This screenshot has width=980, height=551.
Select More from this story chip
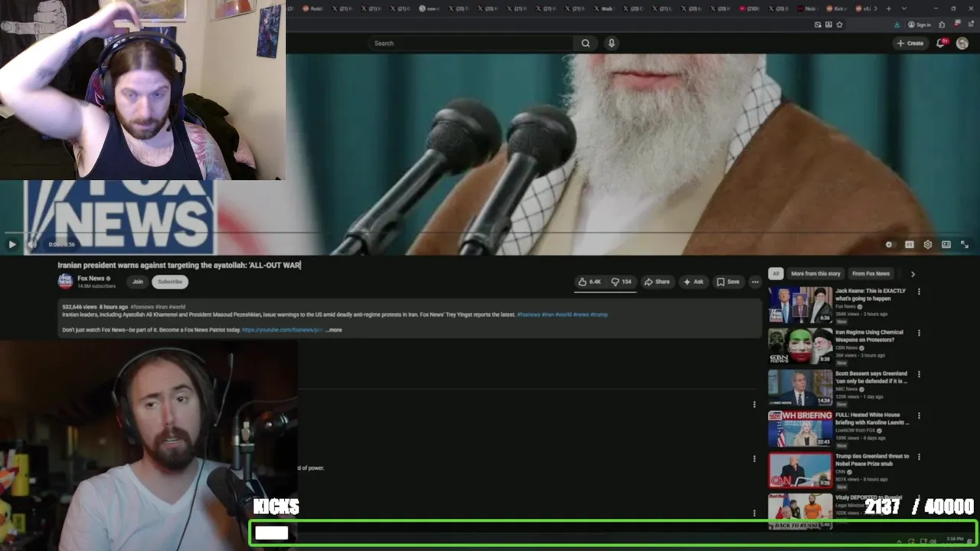click(815, 273)
